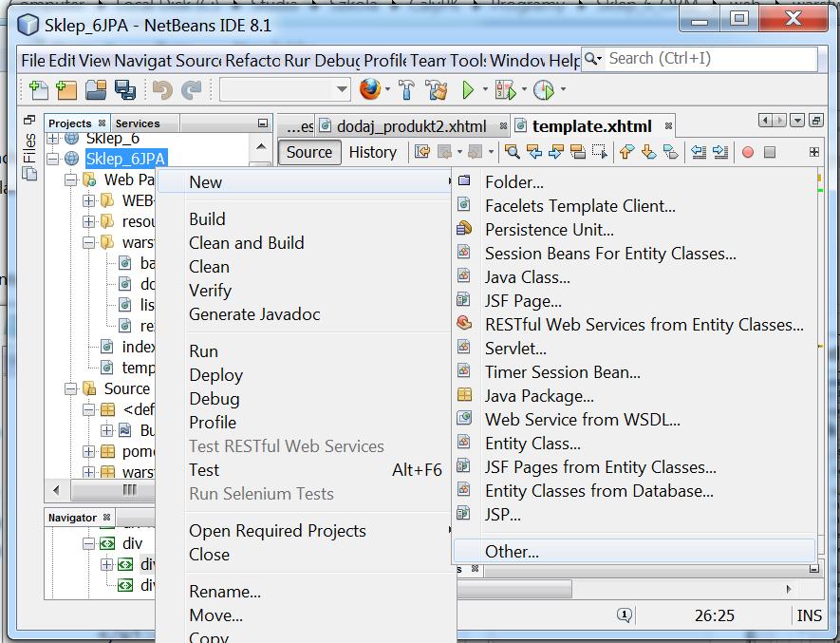The image size is (840, 643).
Task: Collapse the Source Packages tree node
Action: click(x=71, y=388)
